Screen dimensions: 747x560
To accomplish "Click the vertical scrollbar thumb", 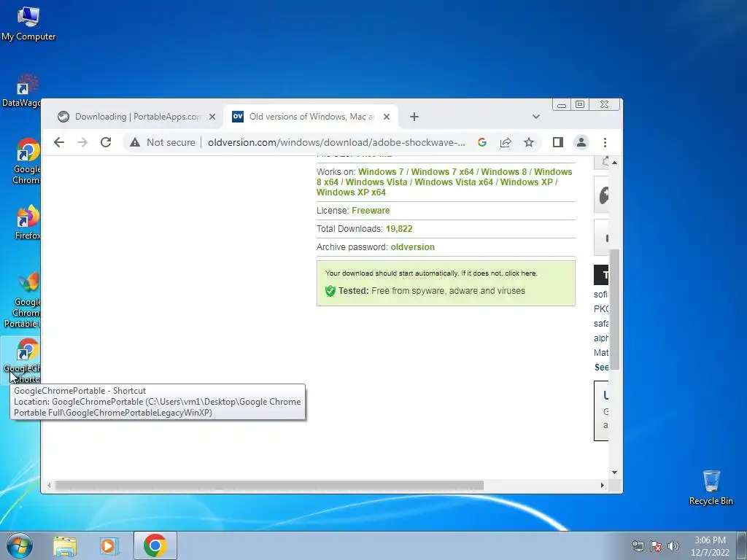I will [614, 309].
